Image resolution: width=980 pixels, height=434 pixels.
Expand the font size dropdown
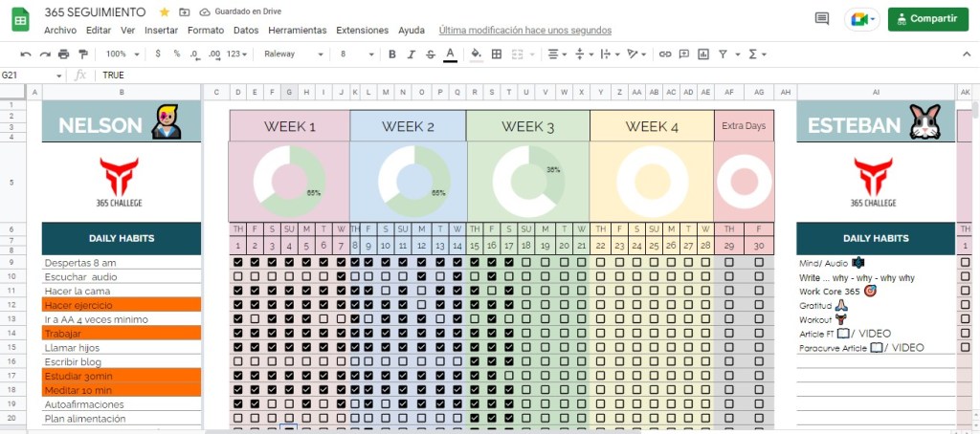pos(355,54)
